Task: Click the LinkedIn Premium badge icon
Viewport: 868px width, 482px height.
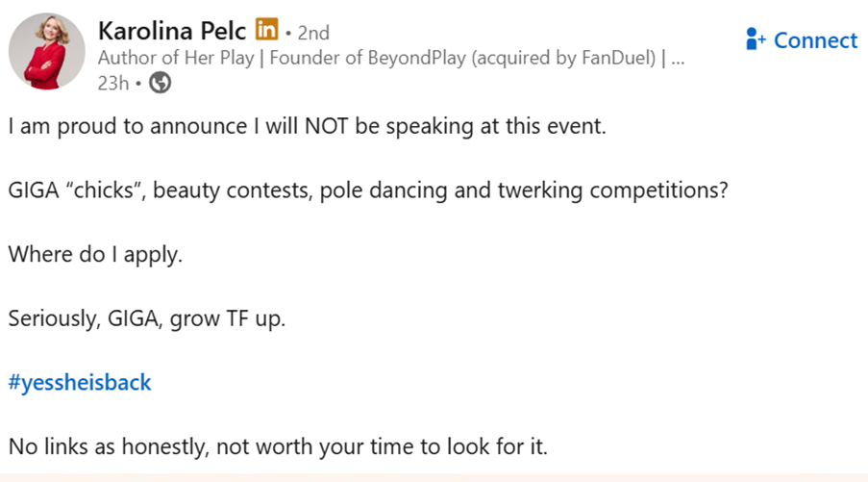Action: (x=266, y=31)
